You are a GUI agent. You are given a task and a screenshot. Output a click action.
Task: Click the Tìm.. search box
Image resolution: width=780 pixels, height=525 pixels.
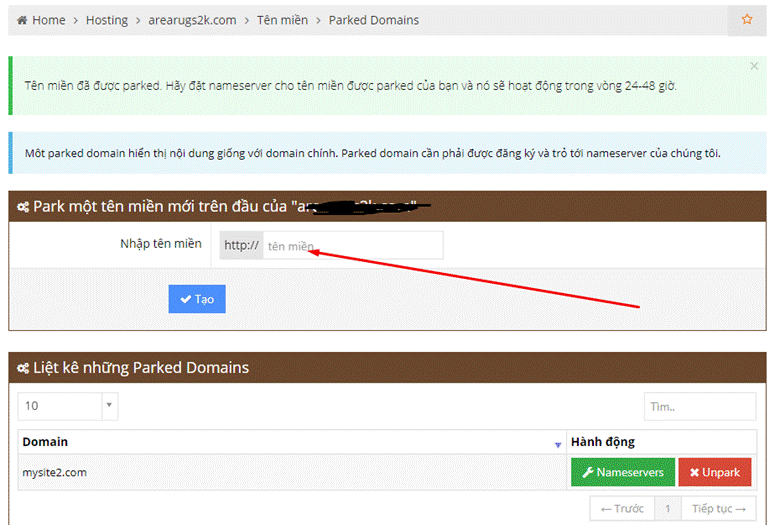point(699,406)
